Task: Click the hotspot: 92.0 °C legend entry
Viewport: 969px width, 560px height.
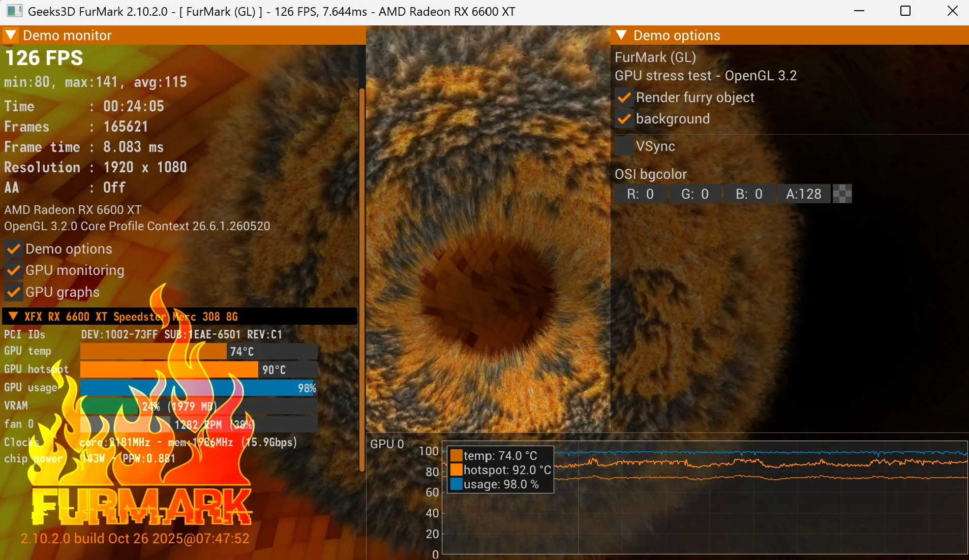Action: [501, 470]
